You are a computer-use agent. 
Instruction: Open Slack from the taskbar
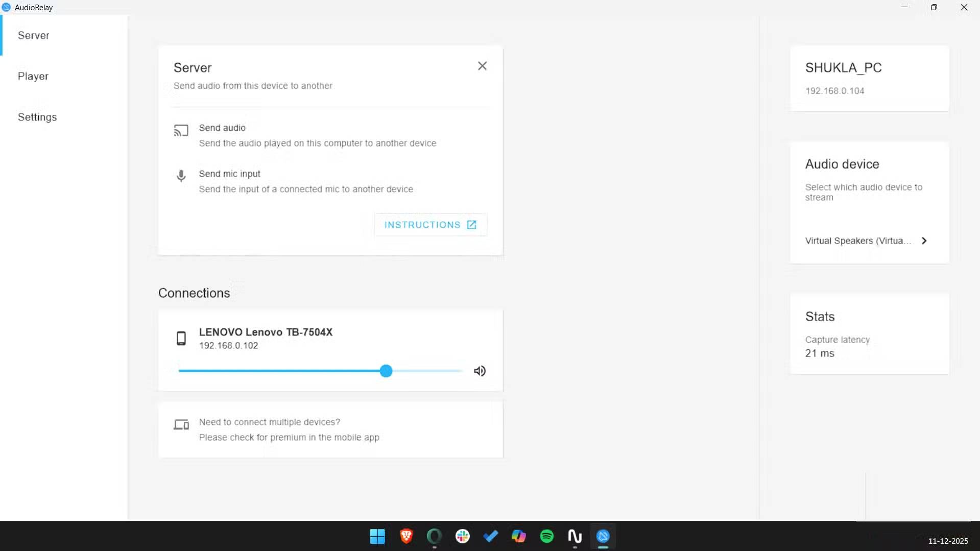tap(462, 537)
